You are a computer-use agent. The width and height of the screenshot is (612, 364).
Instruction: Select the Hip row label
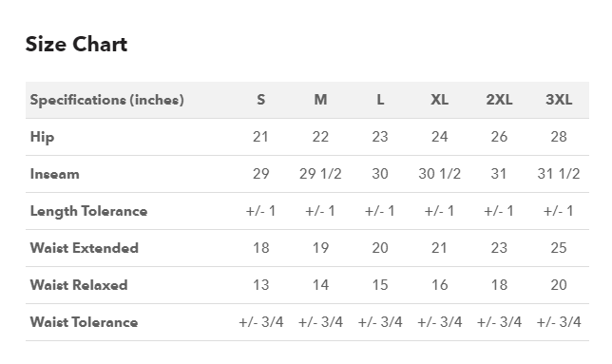click(x=42, y=137)
